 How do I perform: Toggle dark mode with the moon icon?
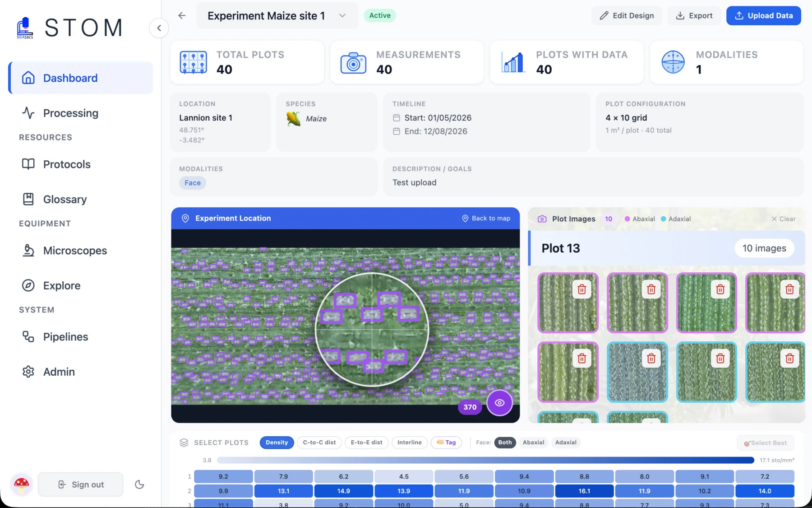(139, 485)
